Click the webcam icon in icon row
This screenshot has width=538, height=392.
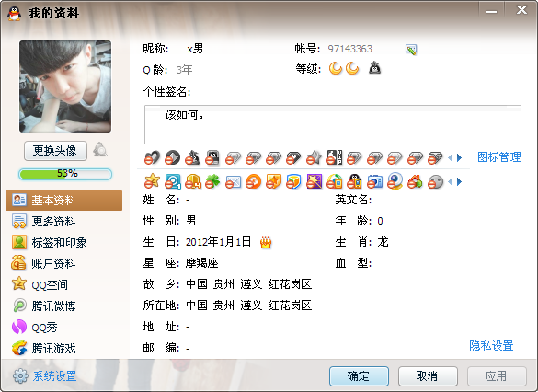pos(395,181)
